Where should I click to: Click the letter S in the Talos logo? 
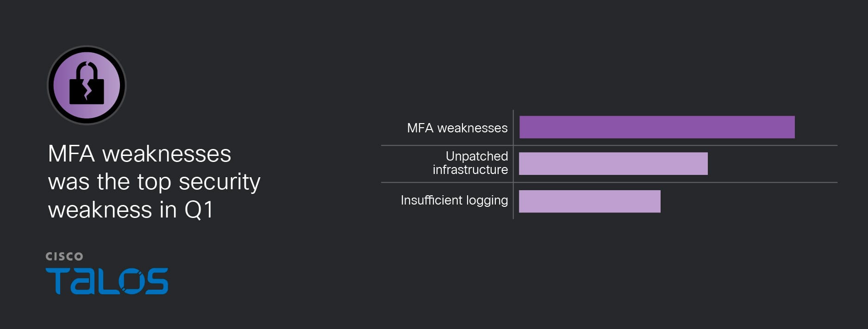click(155, 281)
